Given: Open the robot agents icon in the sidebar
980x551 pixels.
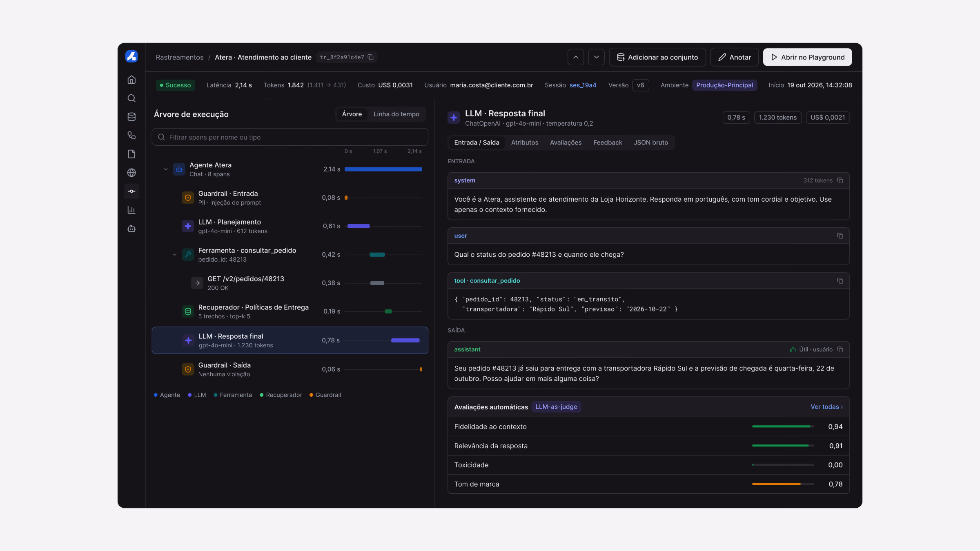Looking at the screenshot, I should (x=131, y=229).
